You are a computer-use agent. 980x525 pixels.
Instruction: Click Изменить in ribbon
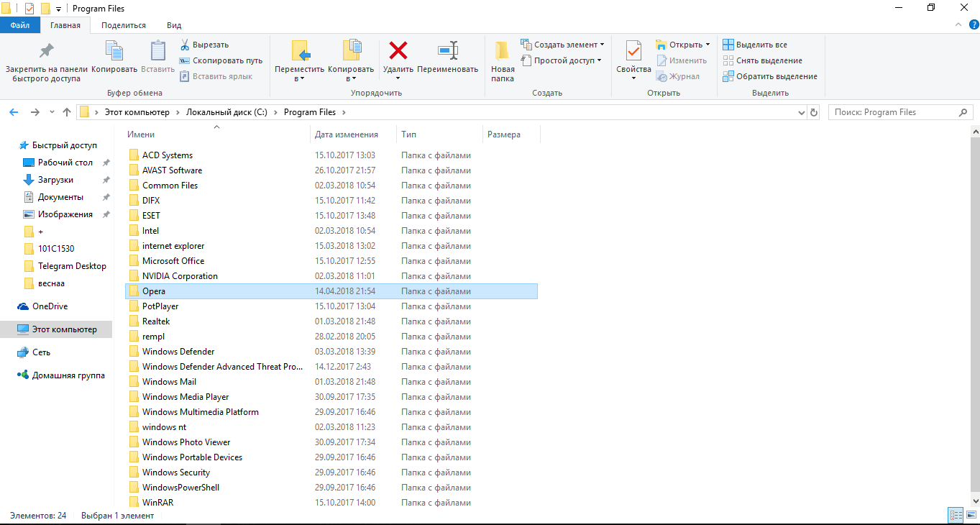(x=681, y=60)
